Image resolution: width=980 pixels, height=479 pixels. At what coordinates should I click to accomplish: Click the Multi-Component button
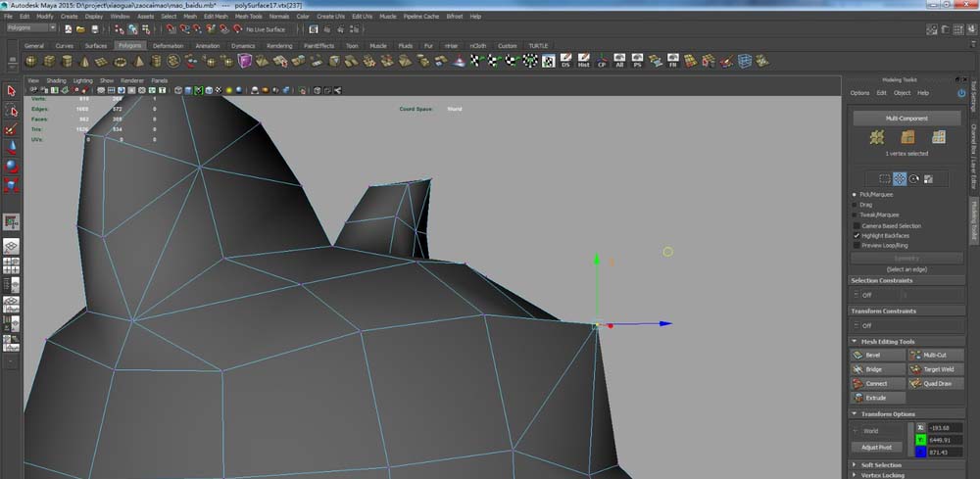[x=906, y=118]
